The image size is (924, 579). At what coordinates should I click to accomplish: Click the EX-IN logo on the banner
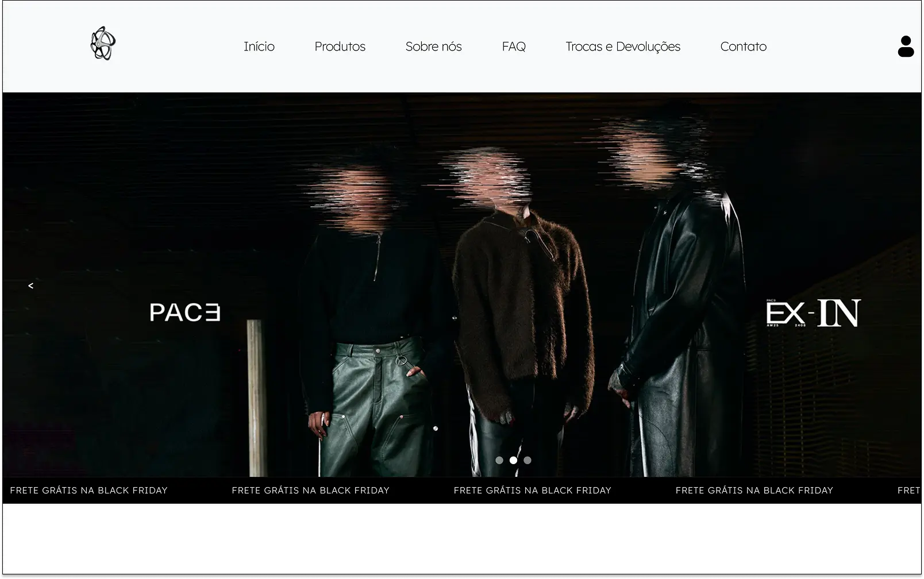813,313
